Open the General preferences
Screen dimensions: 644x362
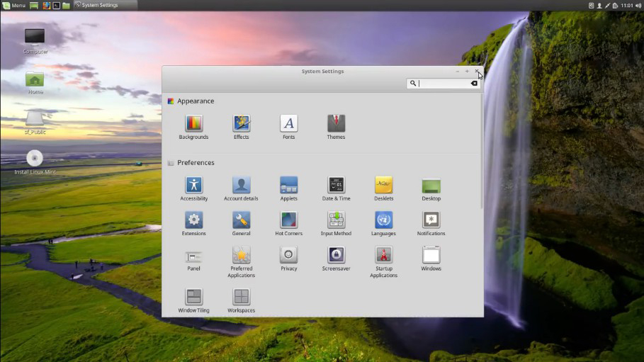click(x=241, y=224)
